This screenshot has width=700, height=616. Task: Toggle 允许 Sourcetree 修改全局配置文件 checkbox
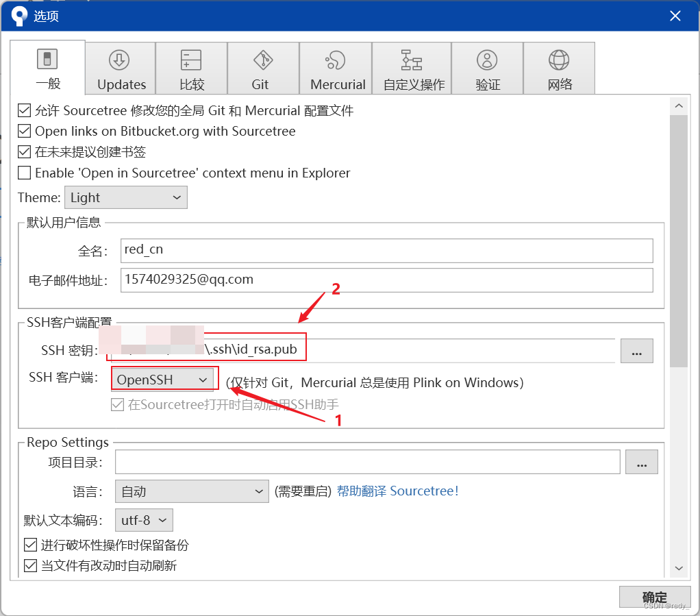tap(24, 110)
